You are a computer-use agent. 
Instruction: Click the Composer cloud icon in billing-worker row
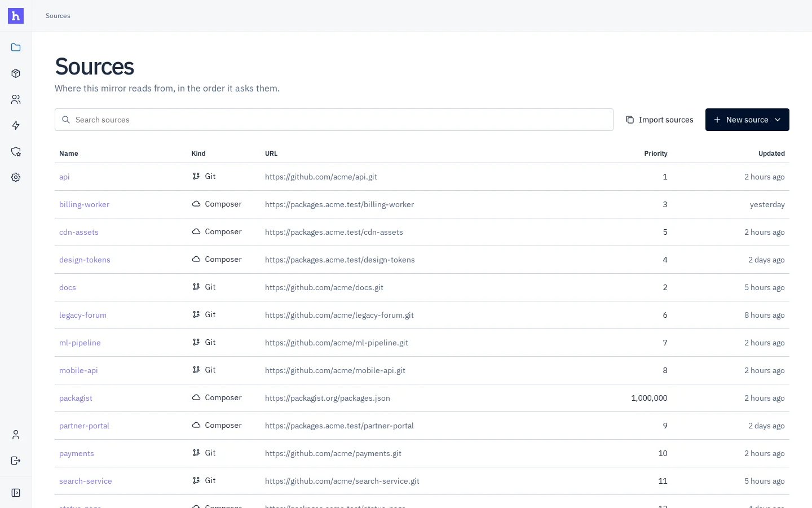coord(196,204)
